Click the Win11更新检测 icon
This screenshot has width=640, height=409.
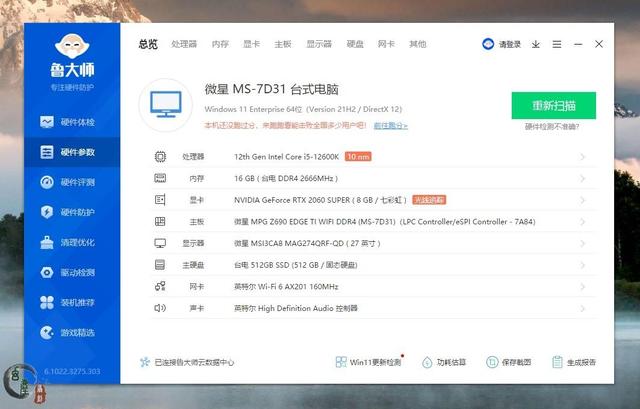341,362
